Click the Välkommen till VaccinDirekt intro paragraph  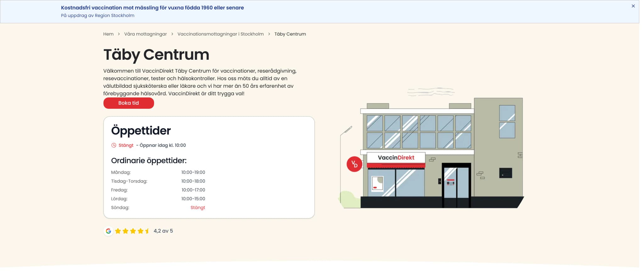pos(200,82)
